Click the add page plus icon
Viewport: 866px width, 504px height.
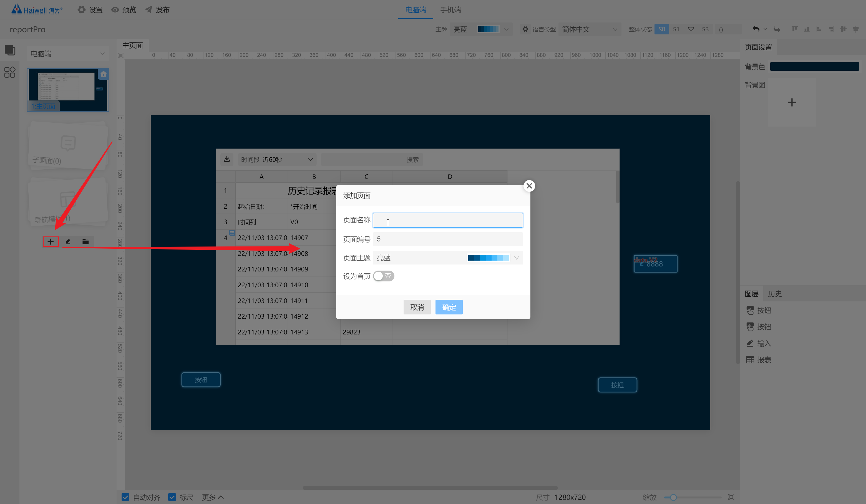[x=51, y=241]
